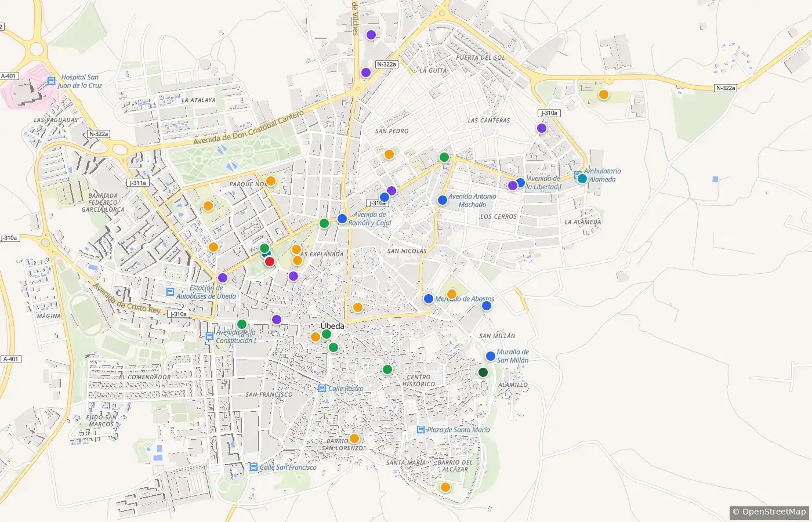Select the Avenida de Cristo Rey street label
The height and width of the screenshot is (522, 812).
126,298
